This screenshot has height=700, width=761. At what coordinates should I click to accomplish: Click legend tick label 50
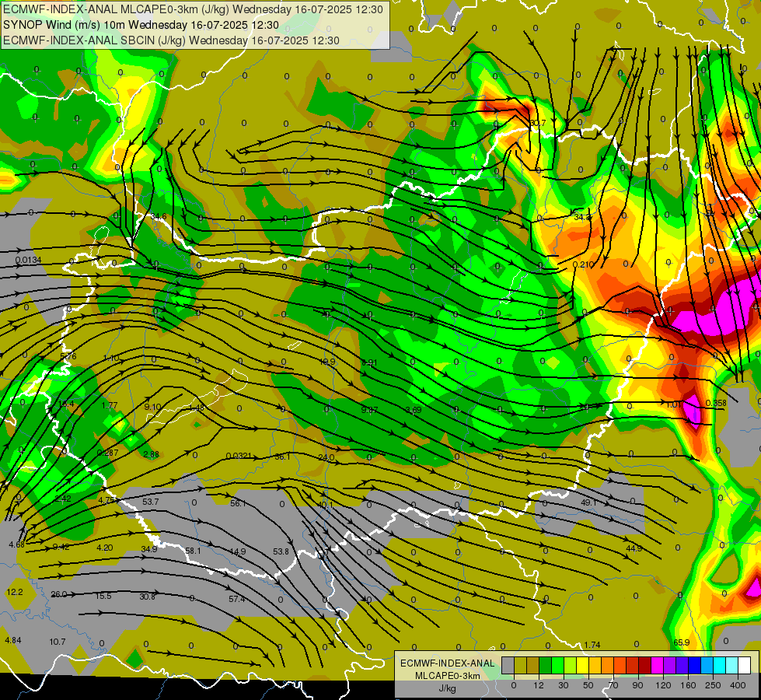[588, 685]
